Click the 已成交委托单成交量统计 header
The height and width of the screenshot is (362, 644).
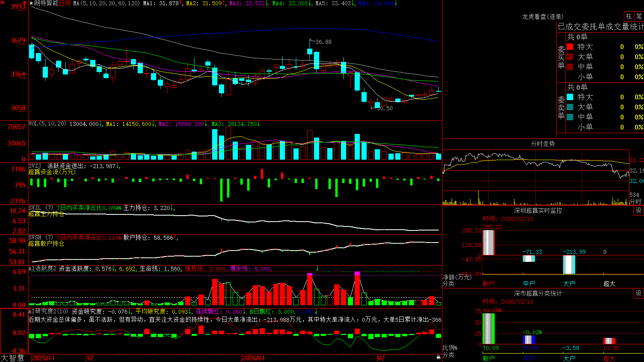(x=601, y=27)
